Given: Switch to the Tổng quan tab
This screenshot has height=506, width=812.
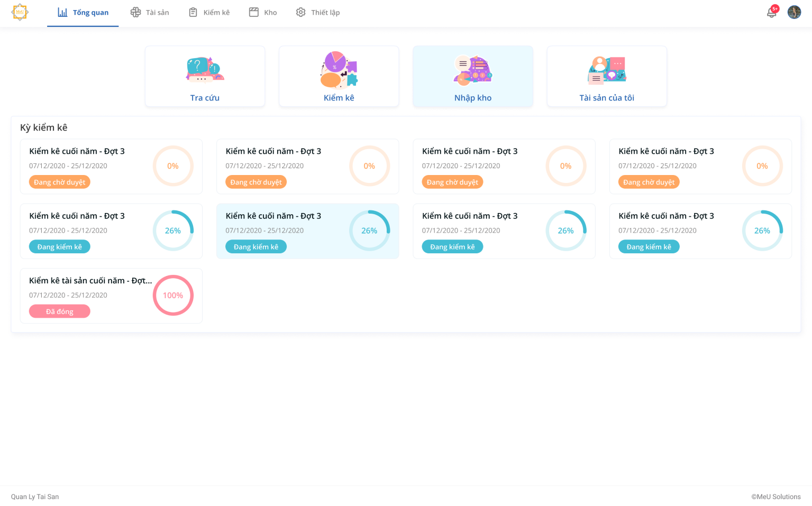Looking at the screenshot, I should (83, 13).
